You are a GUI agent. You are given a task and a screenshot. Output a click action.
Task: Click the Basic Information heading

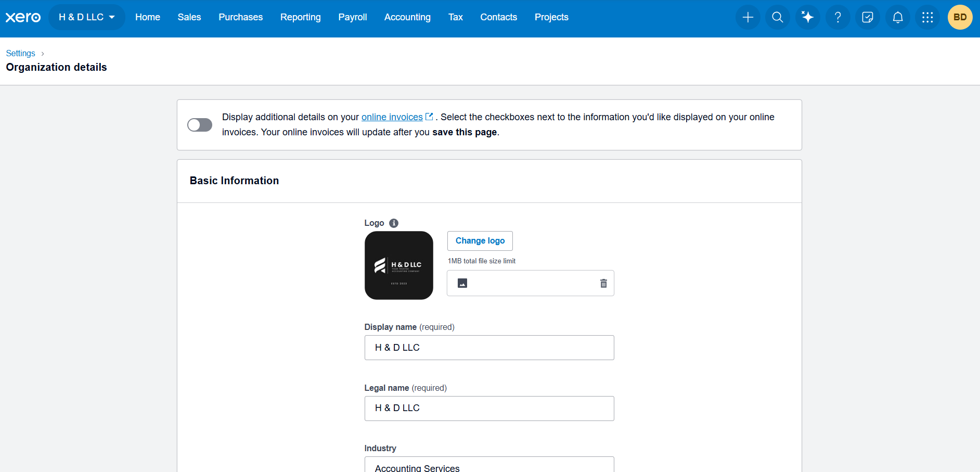[x=235, y=181]
